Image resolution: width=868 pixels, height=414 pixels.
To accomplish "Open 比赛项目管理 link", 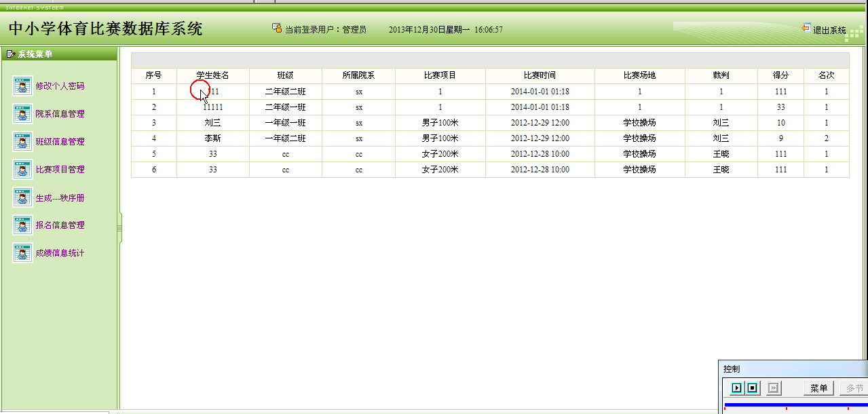I will [x=60, y=170].
